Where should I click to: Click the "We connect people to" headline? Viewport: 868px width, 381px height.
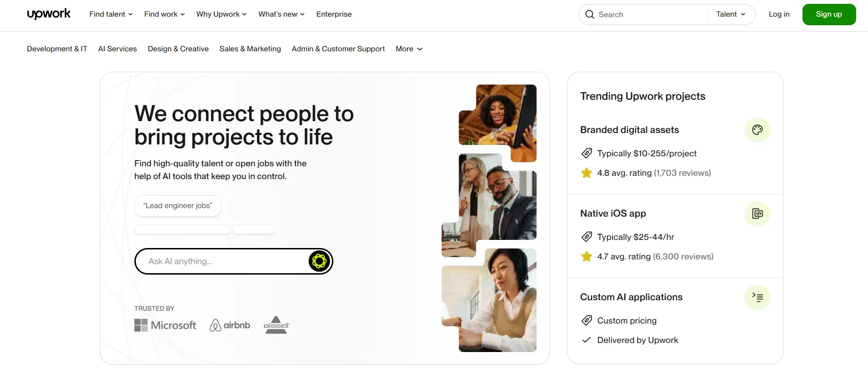pyautogui.click(x=244, y=114)
